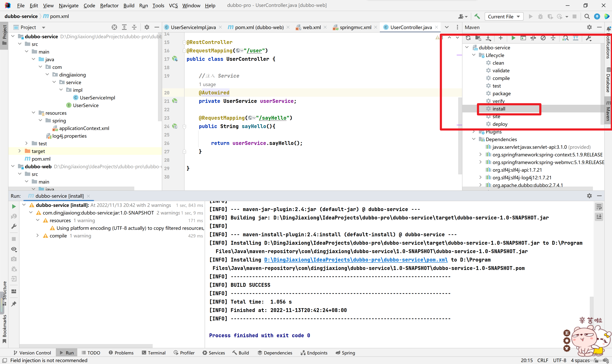This screenshot has width=612, height=364.
Task: Toggle Skip Tests mode in Maven toolbar
Action: tap(543, 38)
